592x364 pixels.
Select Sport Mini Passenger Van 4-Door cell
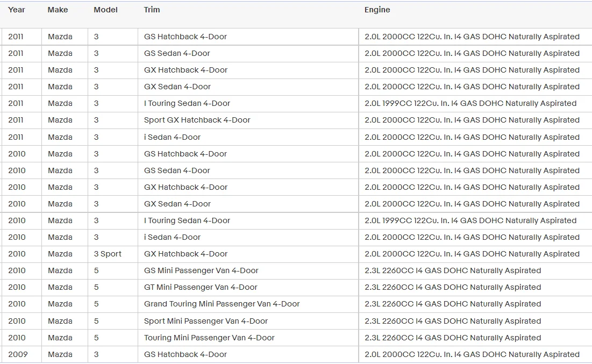tap(248, 321)
